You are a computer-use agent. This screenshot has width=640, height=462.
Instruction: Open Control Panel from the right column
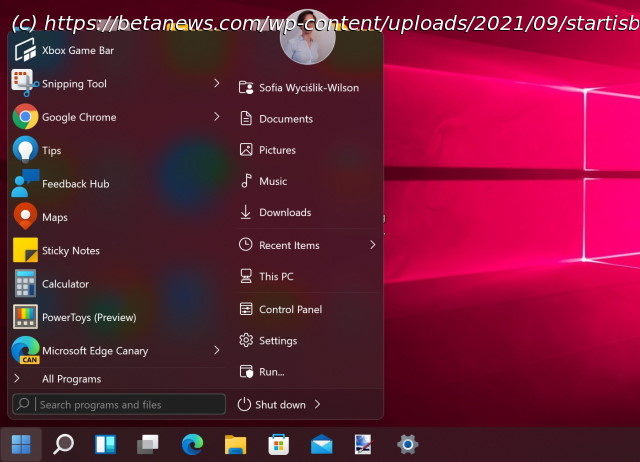[x=290, y=310]
